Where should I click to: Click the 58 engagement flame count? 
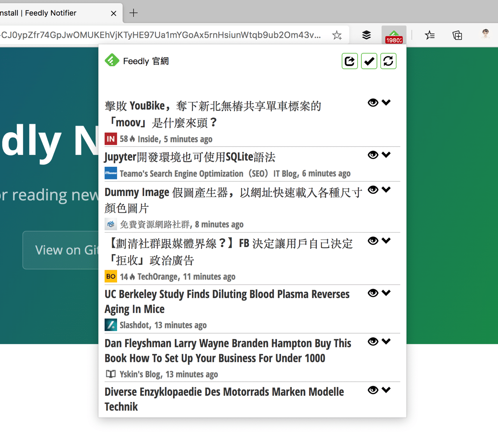click(127, 139)
